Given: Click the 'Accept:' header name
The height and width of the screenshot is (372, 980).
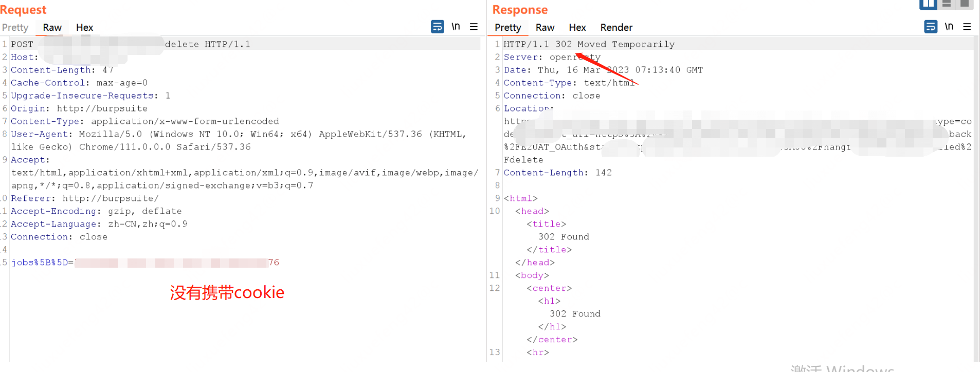Looking at the screenshot, I should click(x=30, y=160).
